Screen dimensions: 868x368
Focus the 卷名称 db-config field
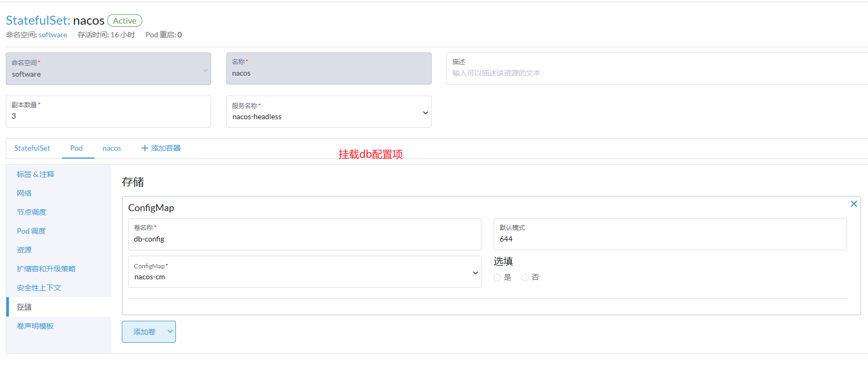305,234
